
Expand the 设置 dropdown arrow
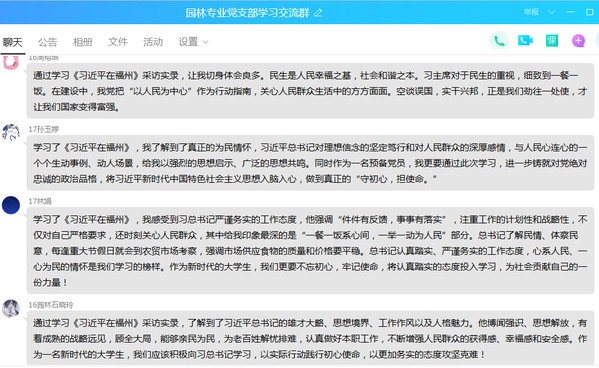coord(206,42)
